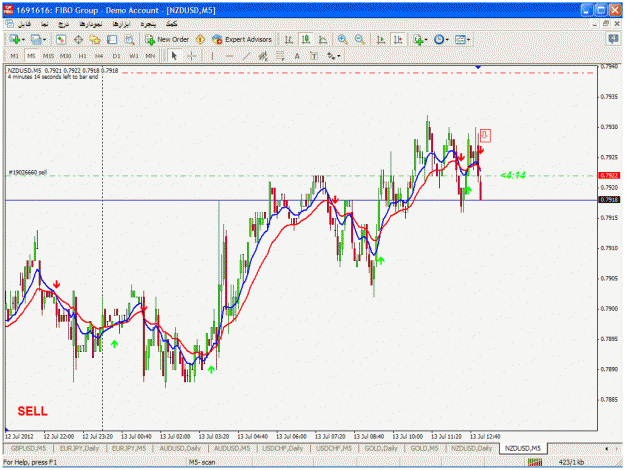Open the Market Watch window icon
Viewport: 625px width, 470px height.
click(x=61, y=39)
